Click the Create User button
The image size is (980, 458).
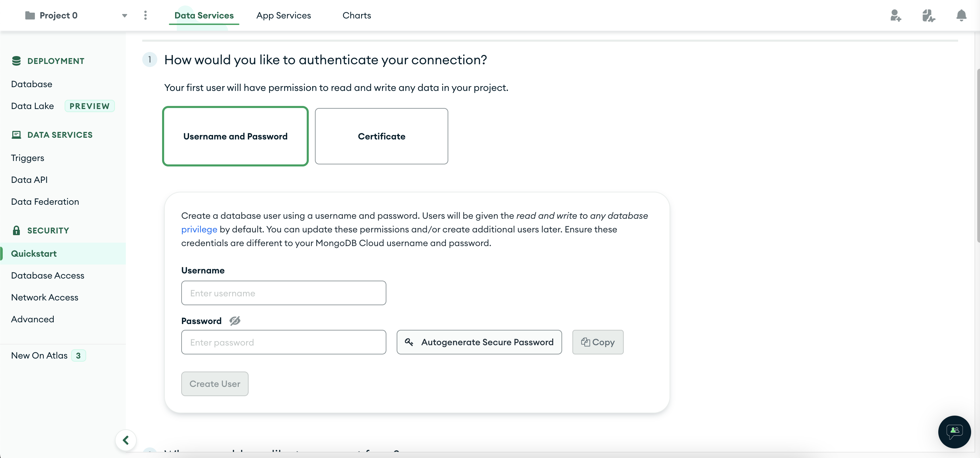[214, 384]
